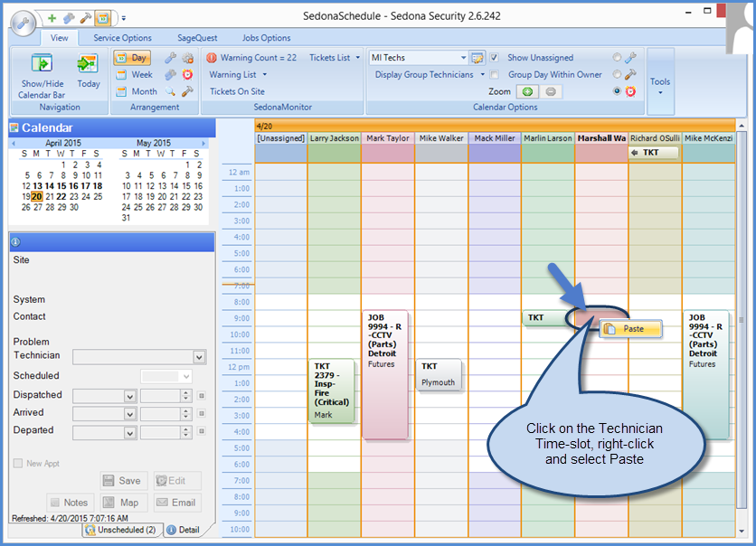
Task: Click the calendar icon in quick access toolbar
Action: click(102, 18)
